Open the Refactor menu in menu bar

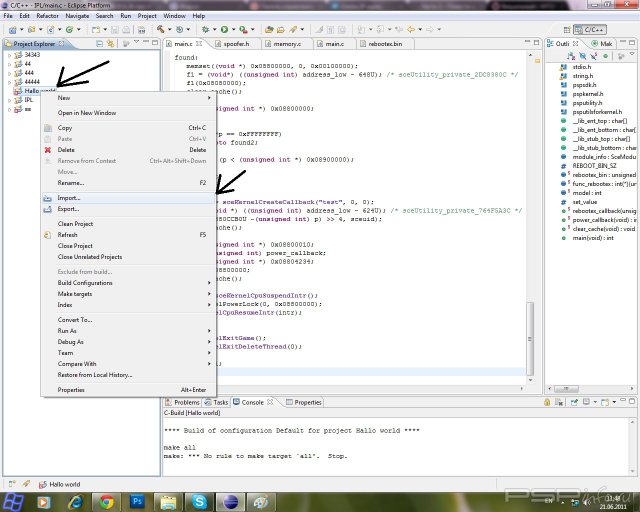click(x=48, y=16)
